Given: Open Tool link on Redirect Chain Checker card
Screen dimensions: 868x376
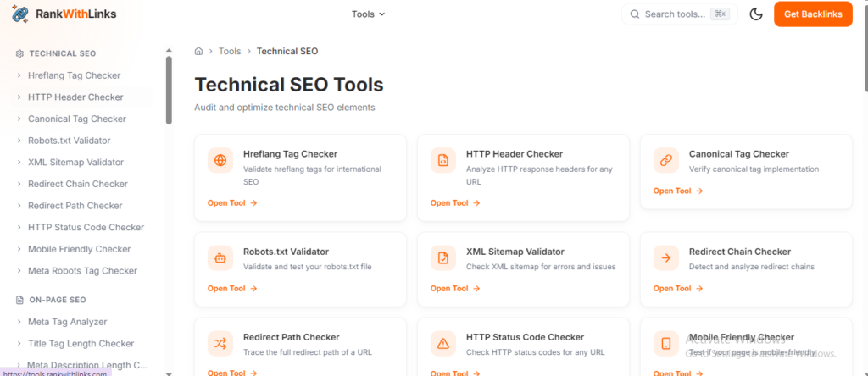Looking at the screenshot, I should click(678, 288).
